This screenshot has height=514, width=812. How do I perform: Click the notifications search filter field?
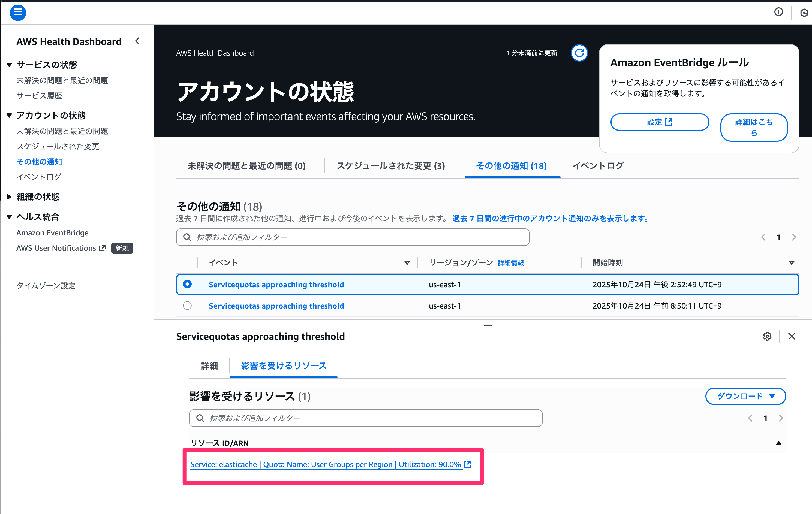(352, 237)
